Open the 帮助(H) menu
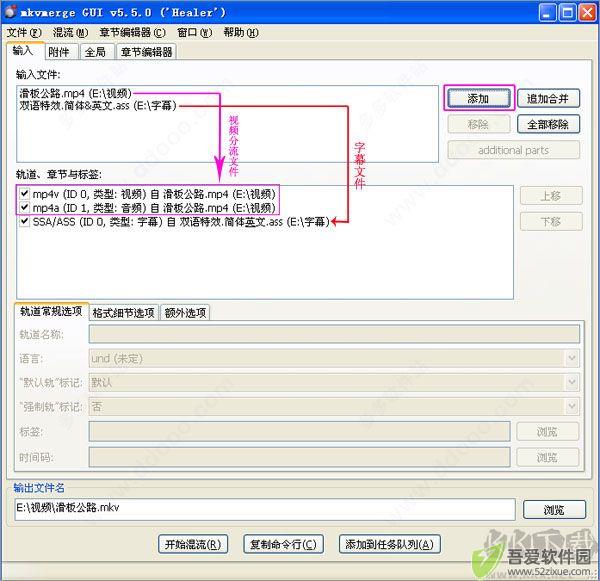This screenshot has height=581, width=600. [241, 33]
